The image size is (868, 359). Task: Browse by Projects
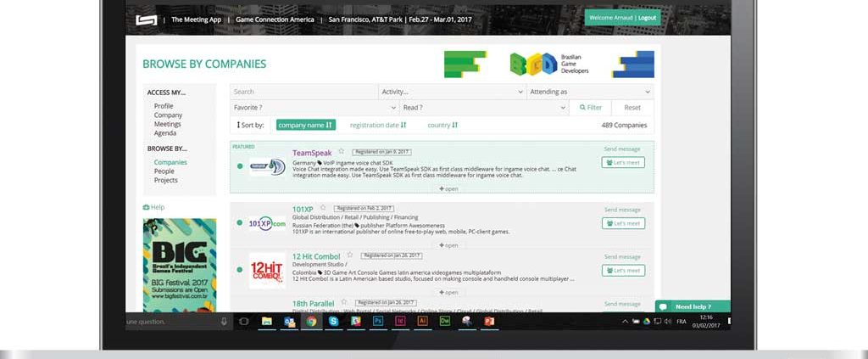coord(166,180)
